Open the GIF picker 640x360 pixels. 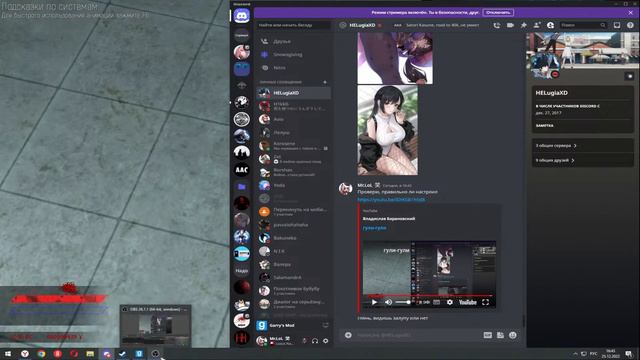[488, 335]
